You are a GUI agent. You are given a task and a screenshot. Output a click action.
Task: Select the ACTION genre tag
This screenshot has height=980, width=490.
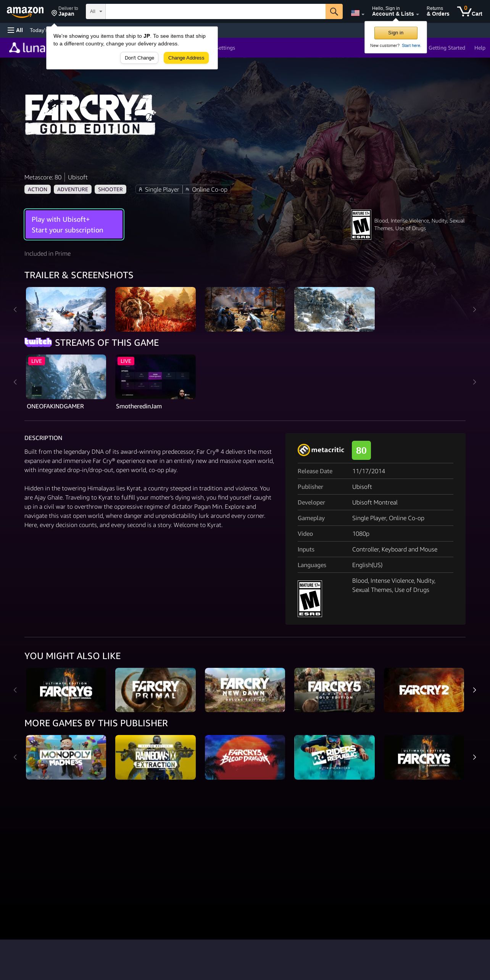click(37, 189)
